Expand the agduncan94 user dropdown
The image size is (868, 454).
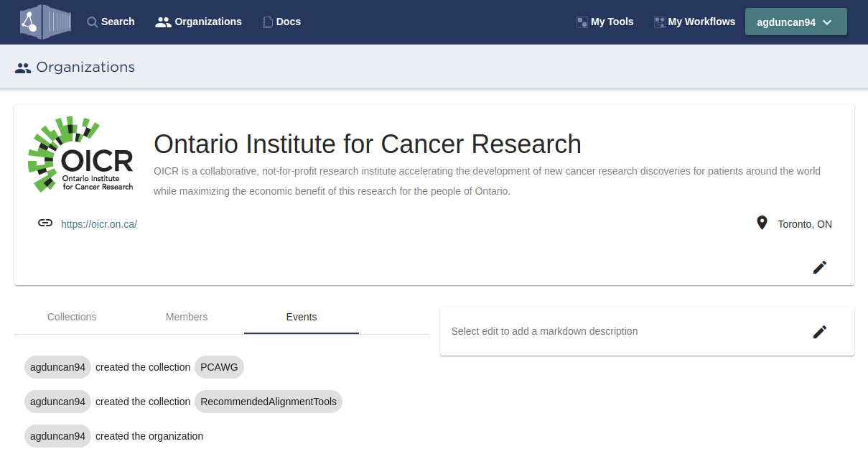[x=795, y=22]
